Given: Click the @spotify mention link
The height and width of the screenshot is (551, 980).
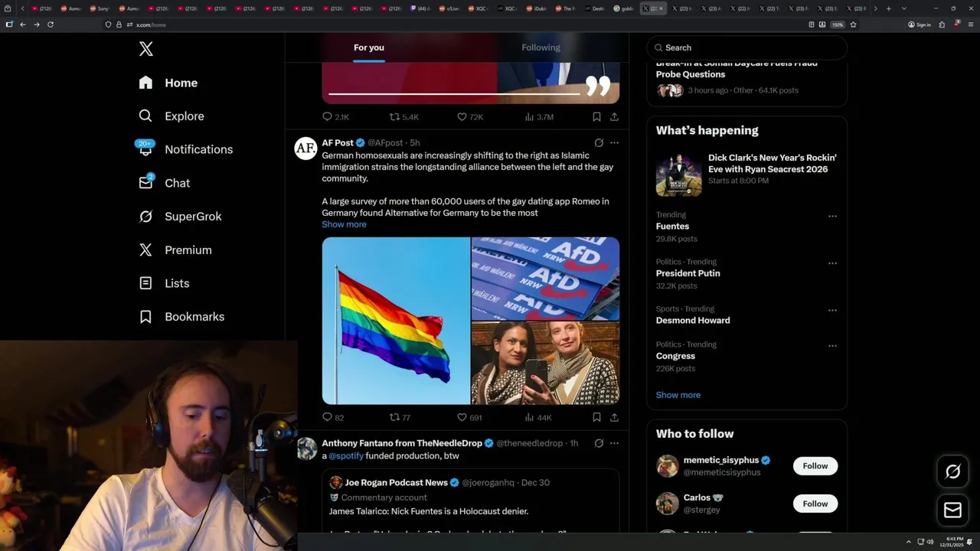Looking at the screenshot, I should coord(346,456).
